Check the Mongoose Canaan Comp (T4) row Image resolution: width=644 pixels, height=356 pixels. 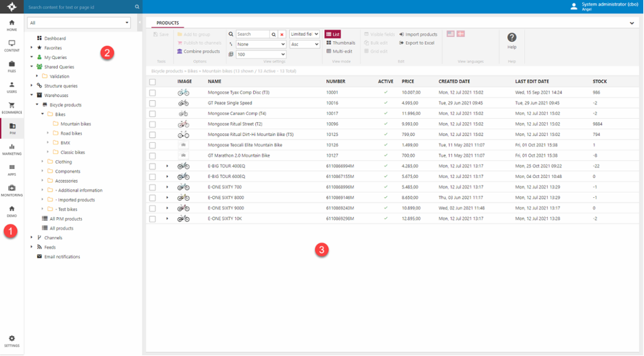(x=152, y=113)
